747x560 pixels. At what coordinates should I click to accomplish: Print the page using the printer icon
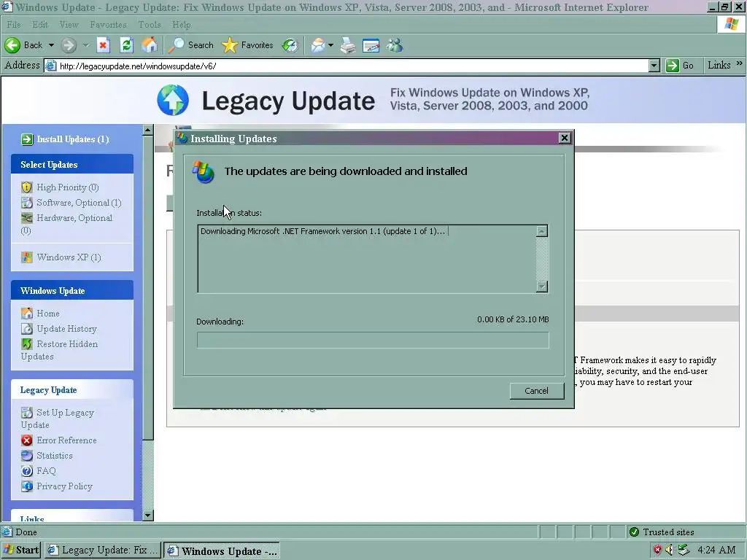[348, 45]
